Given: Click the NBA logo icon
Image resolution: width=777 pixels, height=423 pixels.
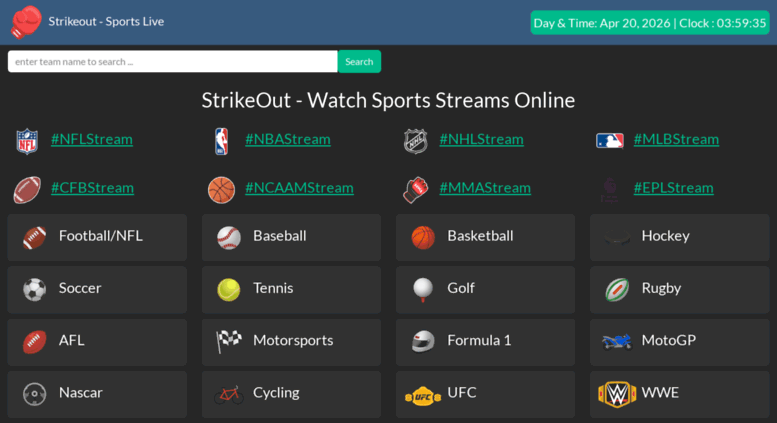Looking at the screenshot, I should pyautogui.click(x=222, y=142).
